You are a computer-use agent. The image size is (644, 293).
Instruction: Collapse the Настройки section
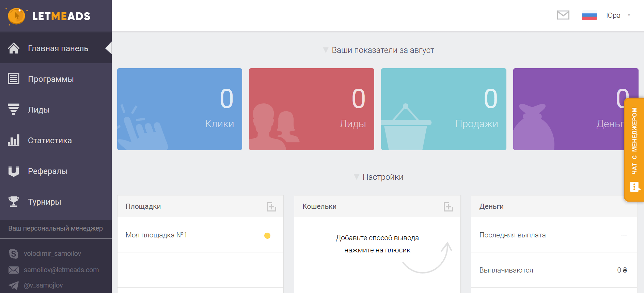pos(357,177)
